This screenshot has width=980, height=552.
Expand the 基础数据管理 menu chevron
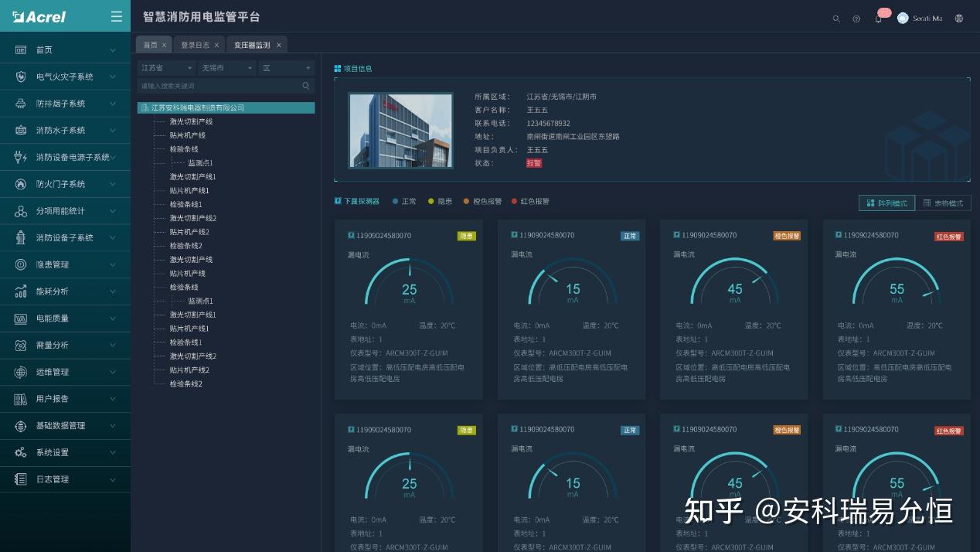113,426
